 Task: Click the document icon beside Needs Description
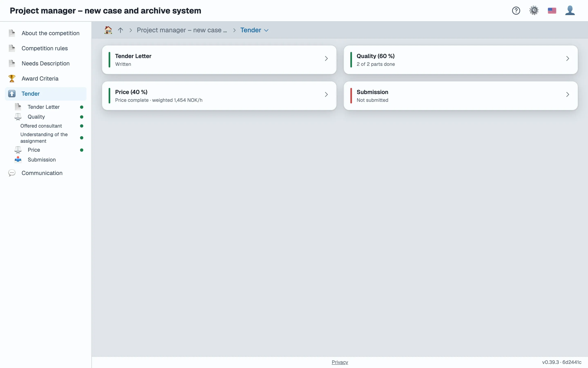12,64
